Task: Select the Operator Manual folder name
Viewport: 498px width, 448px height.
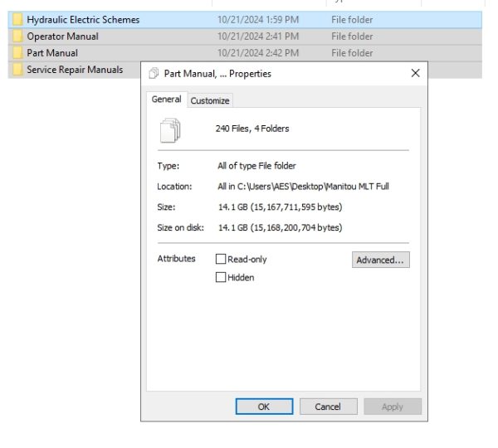Action: click(x=62, y=37)
